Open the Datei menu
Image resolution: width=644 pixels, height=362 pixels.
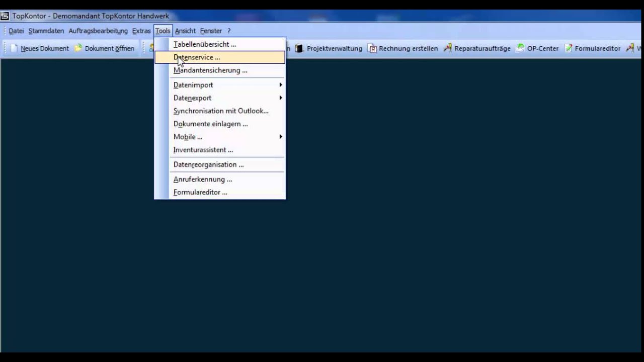pyautogui.click(x=16, y=31)
